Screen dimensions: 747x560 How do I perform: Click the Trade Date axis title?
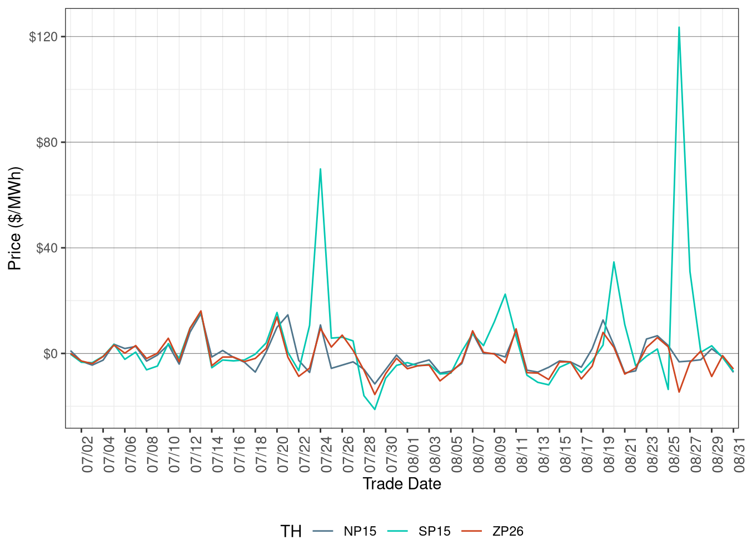(x=402, y=484)
